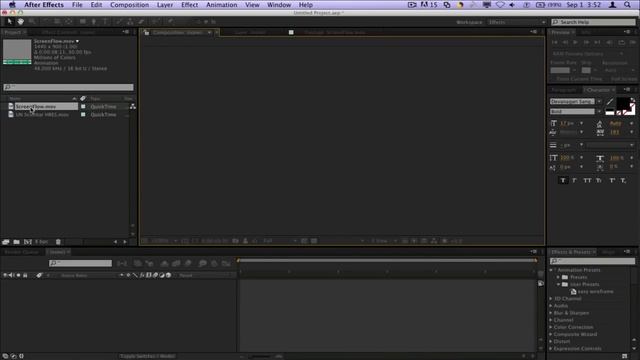640x360 pixels.
Task: Click the Faux Bold button in Character panel
Action: (x=563, y=180)
